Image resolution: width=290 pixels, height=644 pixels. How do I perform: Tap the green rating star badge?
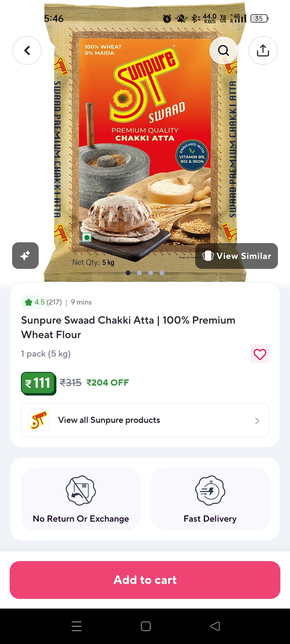coord(29,302)
